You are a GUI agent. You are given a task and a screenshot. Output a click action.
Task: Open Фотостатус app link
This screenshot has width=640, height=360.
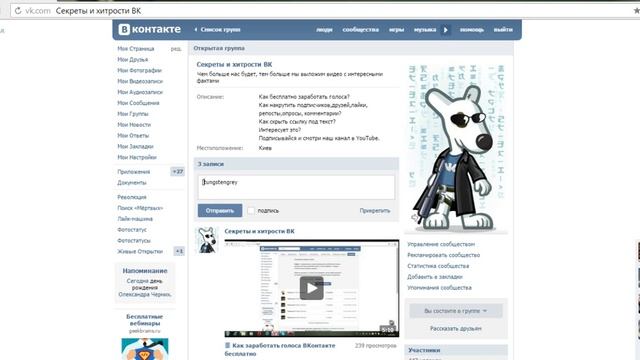(x=132, y=230)
